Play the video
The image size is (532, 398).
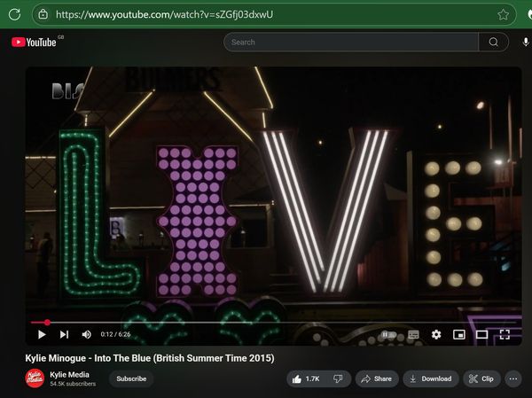point(42,334)
